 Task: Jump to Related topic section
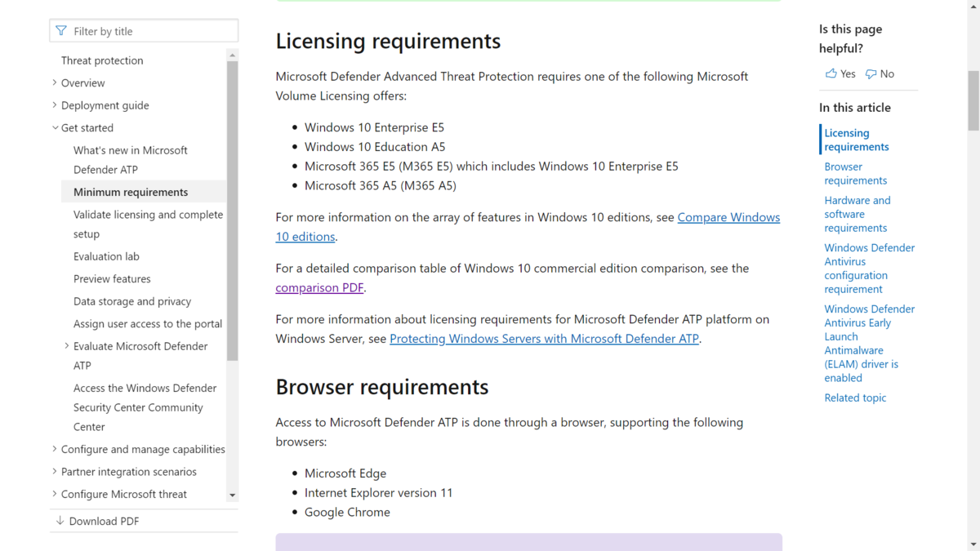pyautogui.click(x=855, y=398)
